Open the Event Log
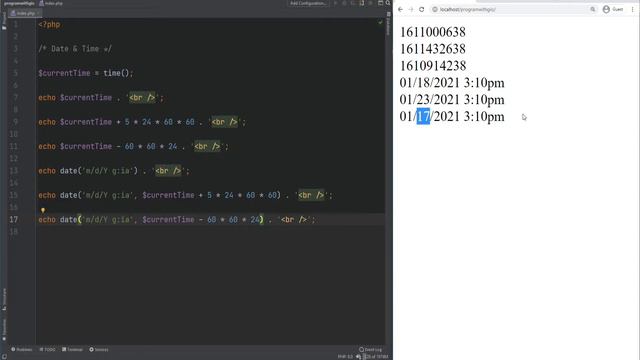The height and width of the screenshot is (360, 640). click(371, 349)
